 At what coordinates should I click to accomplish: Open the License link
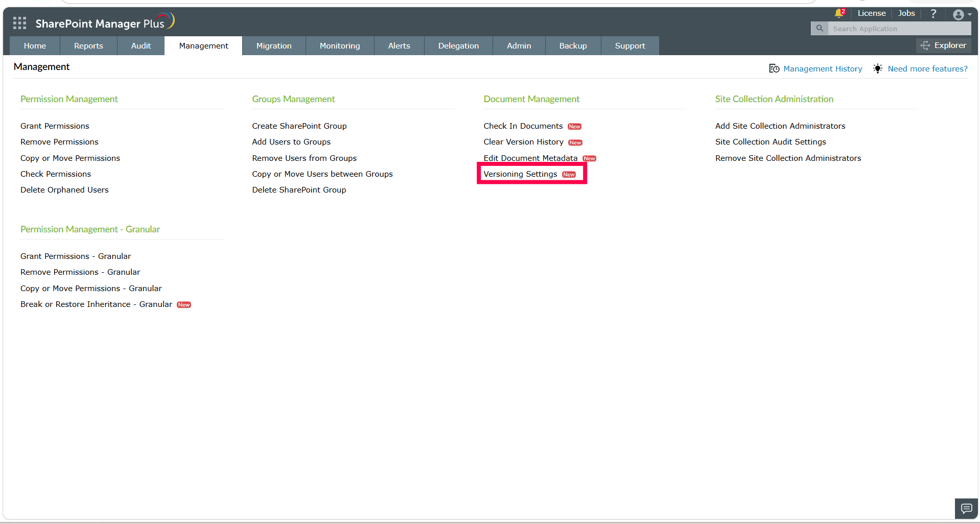[x=872, y=13]
